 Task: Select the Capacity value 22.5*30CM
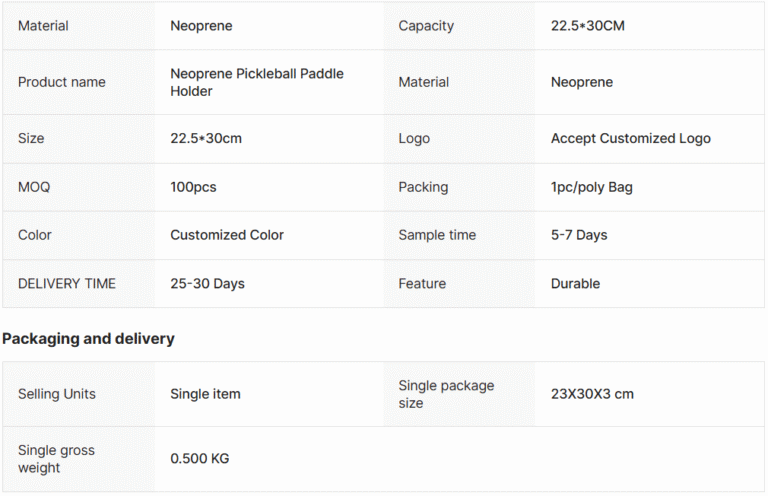tap(587, 25)
